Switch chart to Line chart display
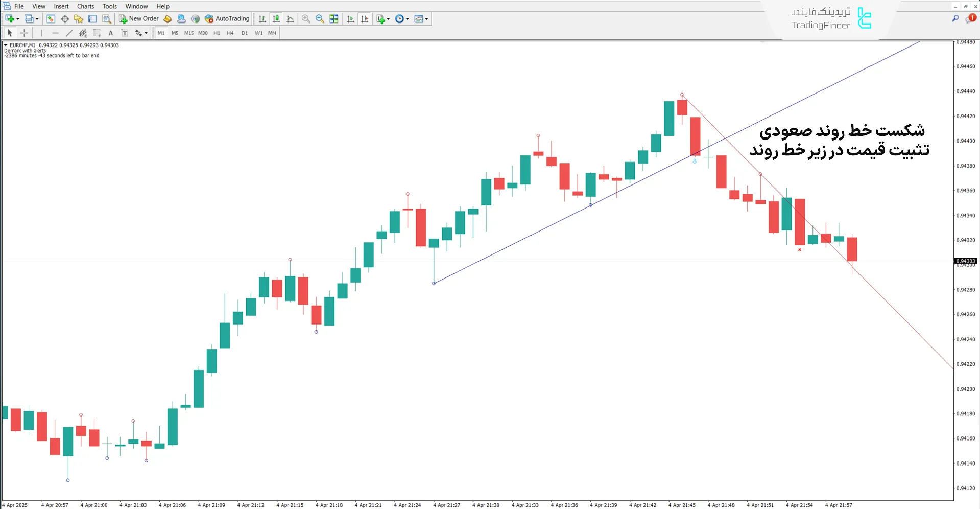 click(x=290, y=18)
